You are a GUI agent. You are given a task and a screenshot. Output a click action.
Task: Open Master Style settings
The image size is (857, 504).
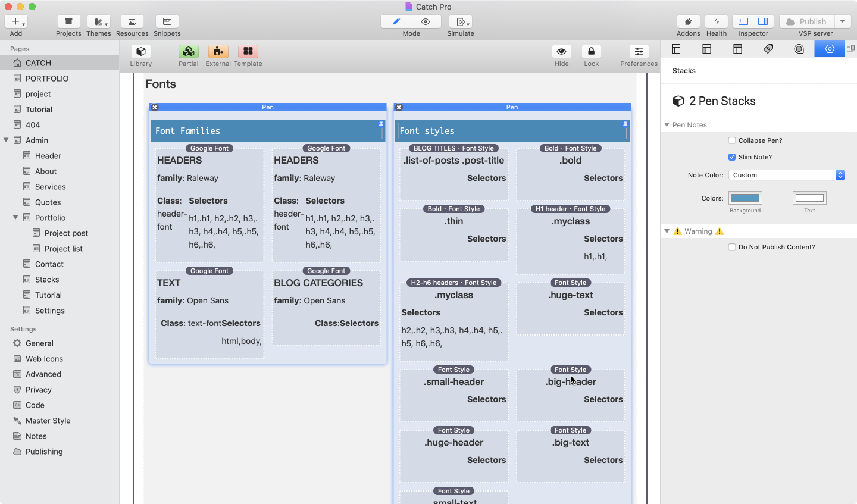pyautogui.click(x=48, y=421)
